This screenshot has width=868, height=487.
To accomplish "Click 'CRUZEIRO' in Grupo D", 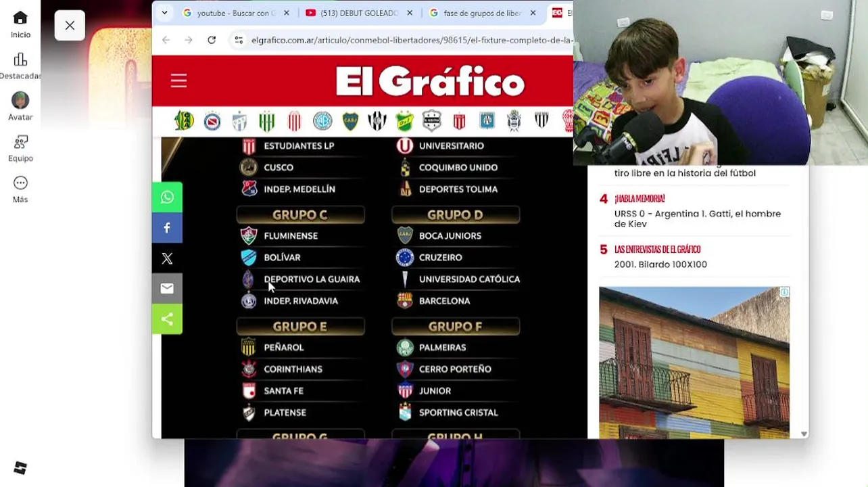I will coord(441,258).
